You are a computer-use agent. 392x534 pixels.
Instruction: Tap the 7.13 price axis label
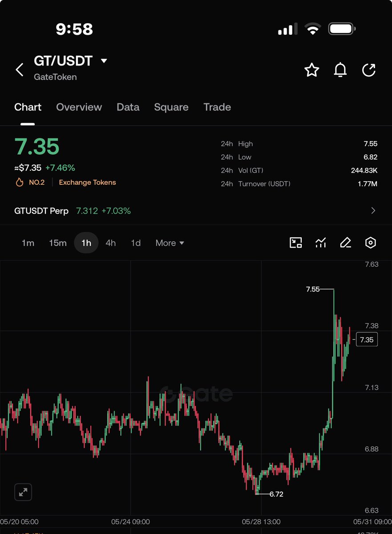point(372,388)
